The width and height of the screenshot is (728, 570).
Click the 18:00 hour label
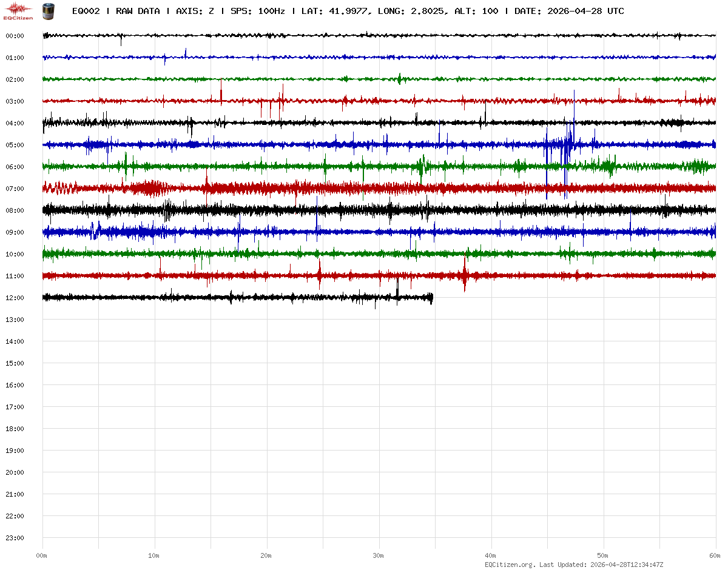15,429
